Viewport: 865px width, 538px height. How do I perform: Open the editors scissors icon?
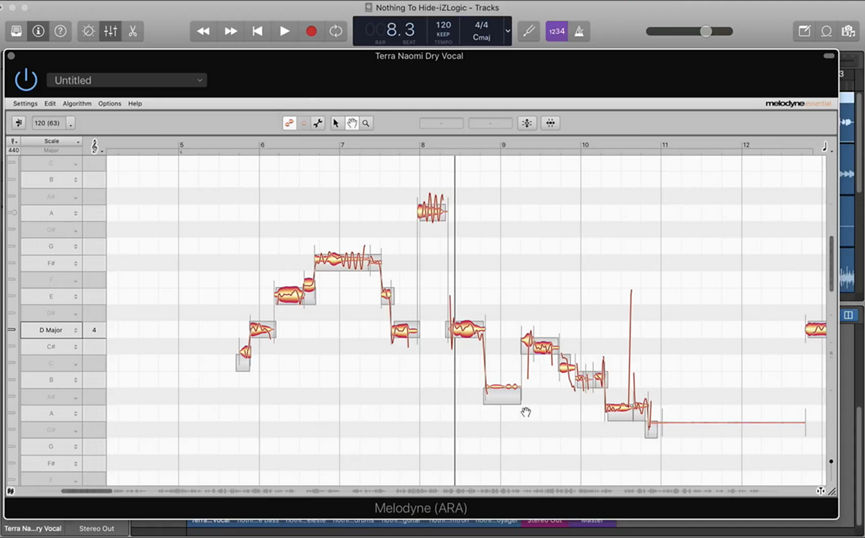point(132,31)
